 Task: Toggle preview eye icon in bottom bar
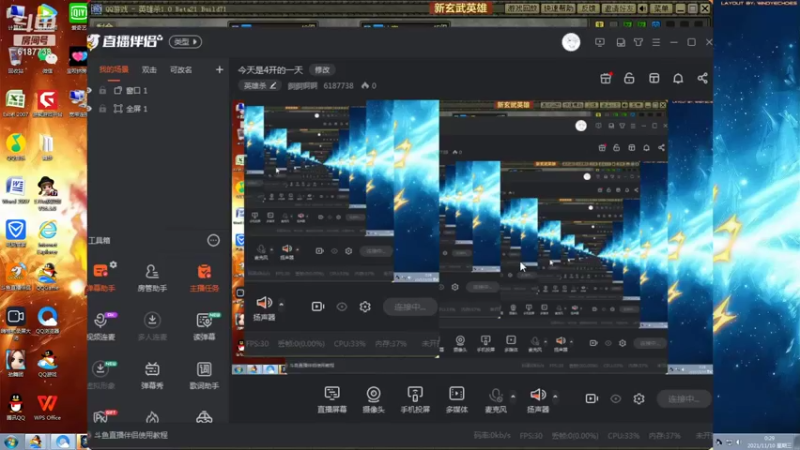click(616, 398)
